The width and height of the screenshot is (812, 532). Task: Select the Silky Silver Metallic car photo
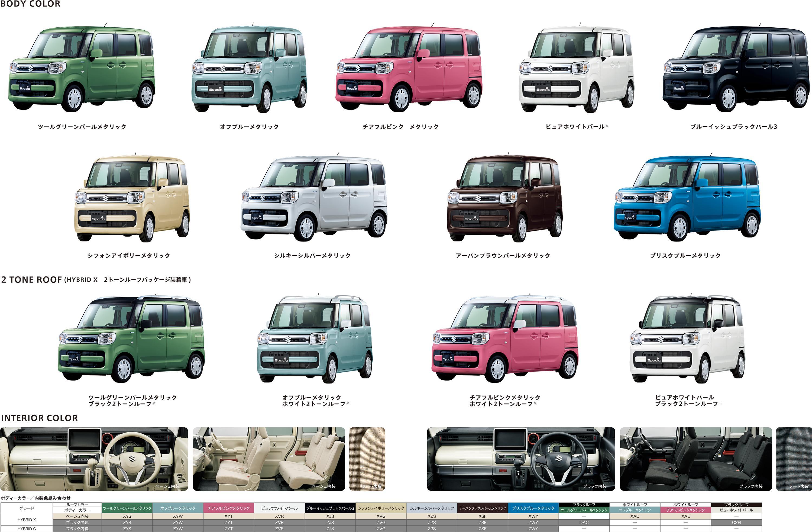pos(313,197)
